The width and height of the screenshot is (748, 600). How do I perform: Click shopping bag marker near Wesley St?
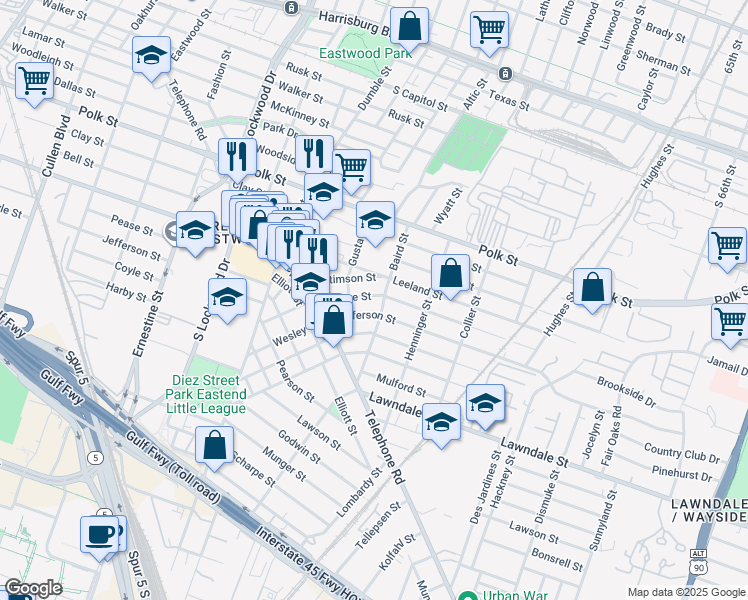pos(335,320)
